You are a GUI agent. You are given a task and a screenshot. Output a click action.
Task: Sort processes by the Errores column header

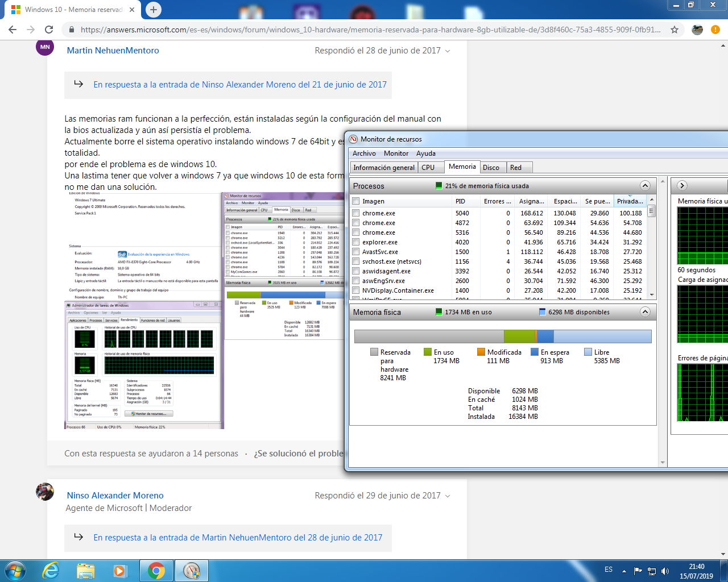(x=497, y=201)
